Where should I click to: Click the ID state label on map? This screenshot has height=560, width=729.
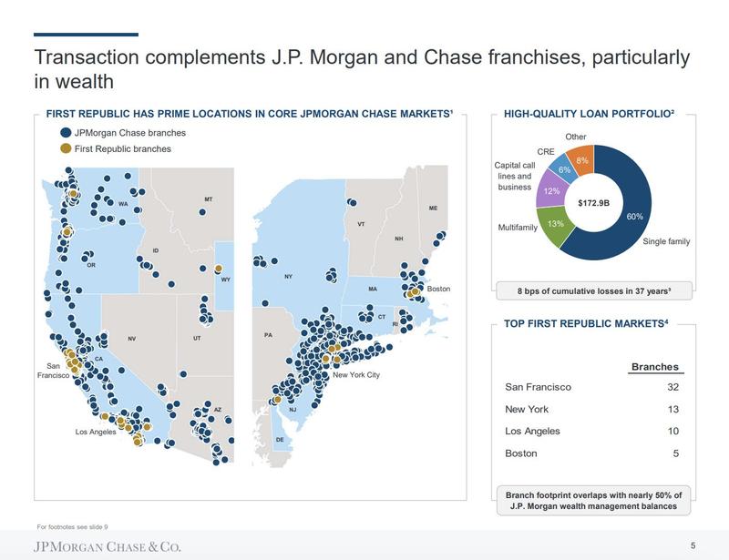[x=156, y=250]
